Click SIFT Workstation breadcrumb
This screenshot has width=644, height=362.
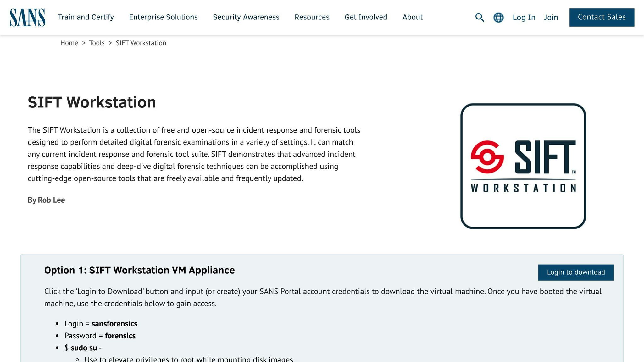click(141, 43)
